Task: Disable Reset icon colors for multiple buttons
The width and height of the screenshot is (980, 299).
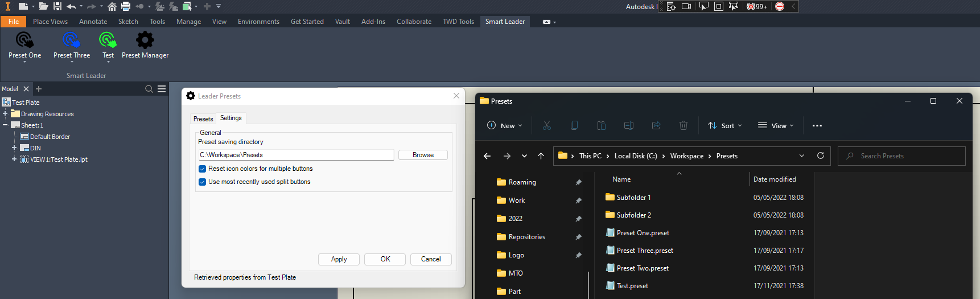Action: click(202, 169)
